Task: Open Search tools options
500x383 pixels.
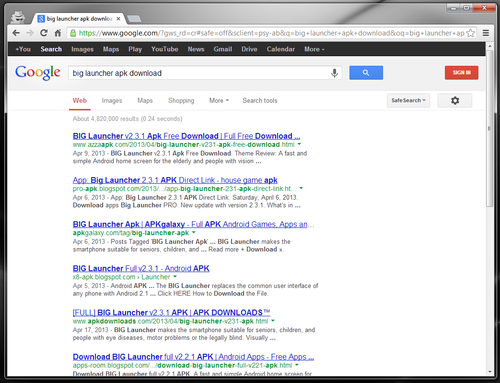Action: (x=260, y=100)
